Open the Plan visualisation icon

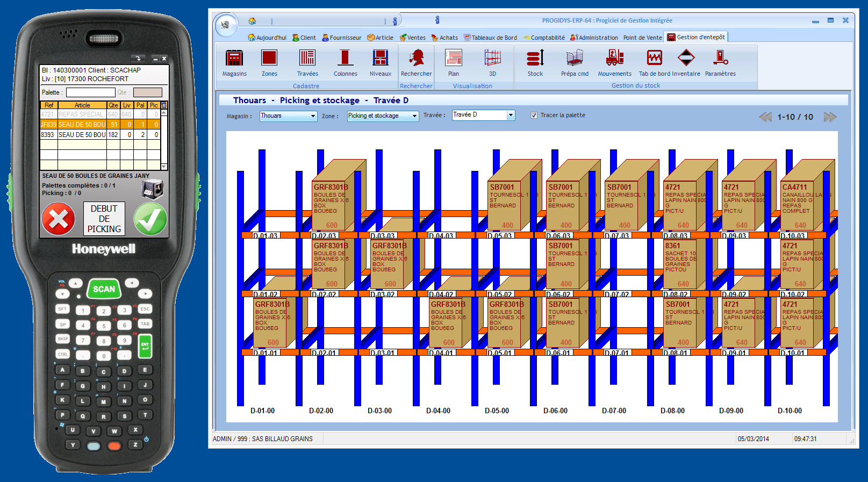pyautogui.click(x=454, y=58)
